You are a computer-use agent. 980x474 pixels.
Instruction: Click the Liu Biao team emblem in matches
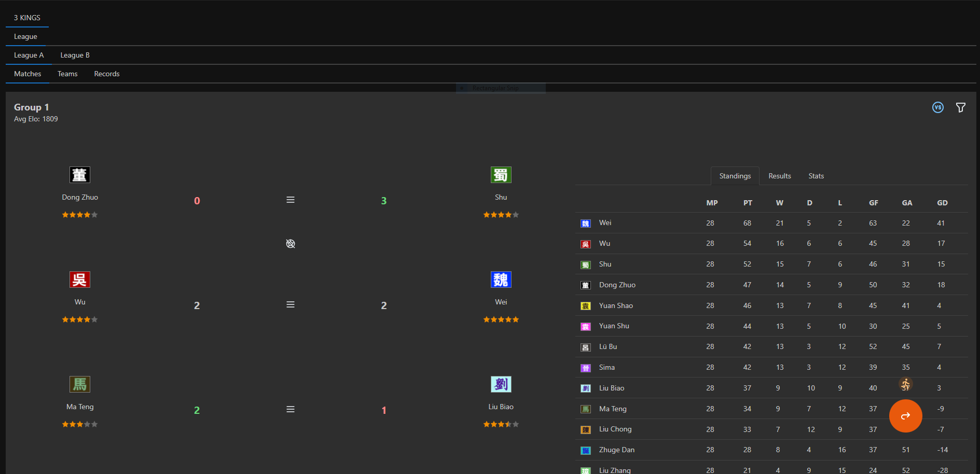tap(501, 384)
